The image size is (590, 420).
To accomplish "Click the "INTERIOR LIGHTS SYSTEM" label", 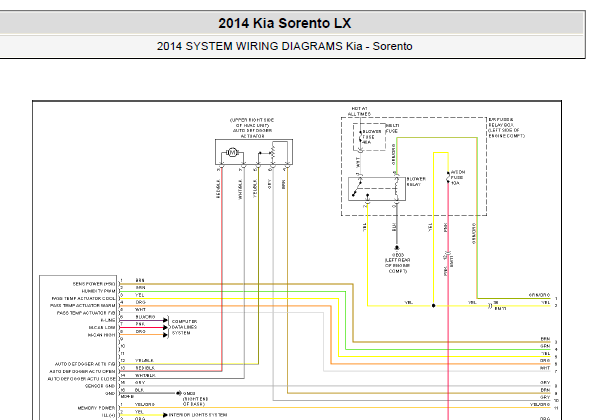I will point(198,415).
